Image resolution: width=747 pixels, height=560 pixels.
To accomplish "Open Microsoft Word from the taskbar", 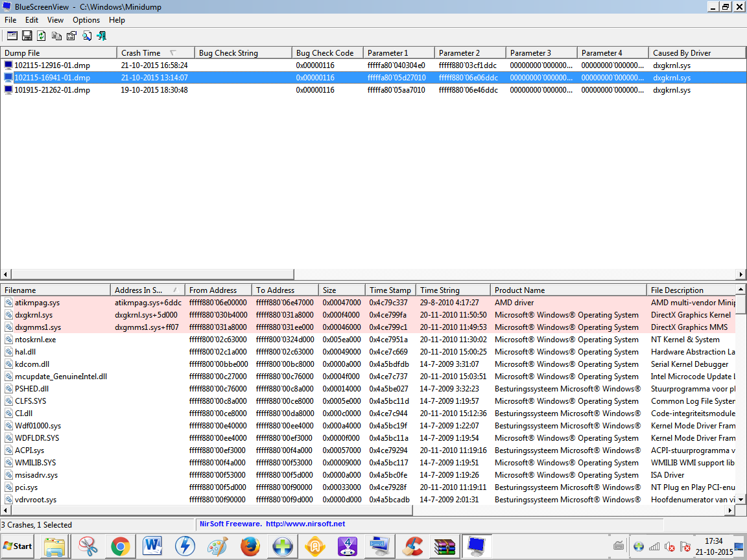I will 152,546.
